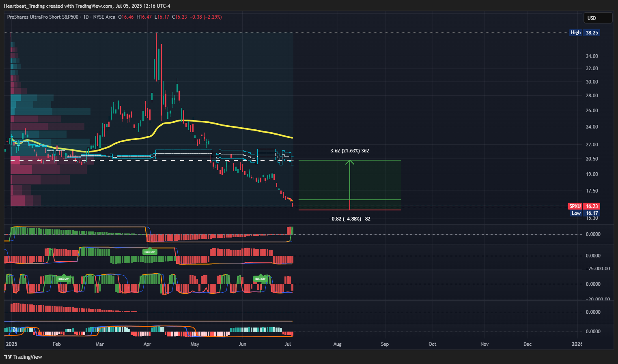Click the 24.00 price axis label
The image size is (618, 364).
coord(592,127)
